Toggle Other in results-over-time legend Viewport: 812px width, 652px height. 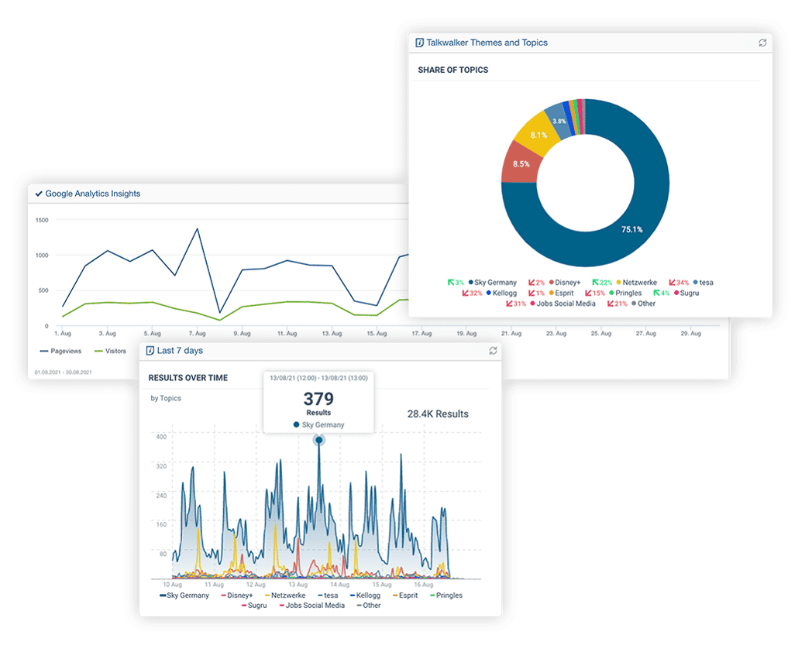tap(369, 606)
